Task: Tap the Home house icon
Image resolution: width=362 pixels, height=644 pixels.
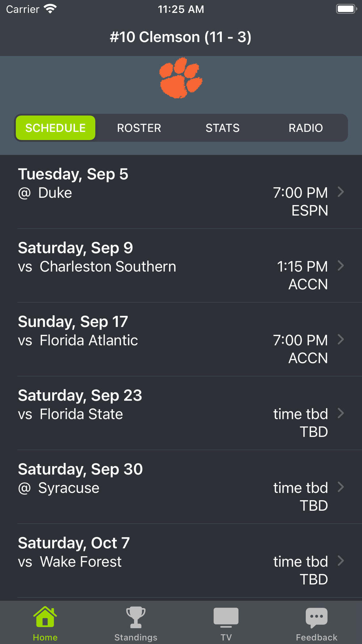Action: coord(45,617)
